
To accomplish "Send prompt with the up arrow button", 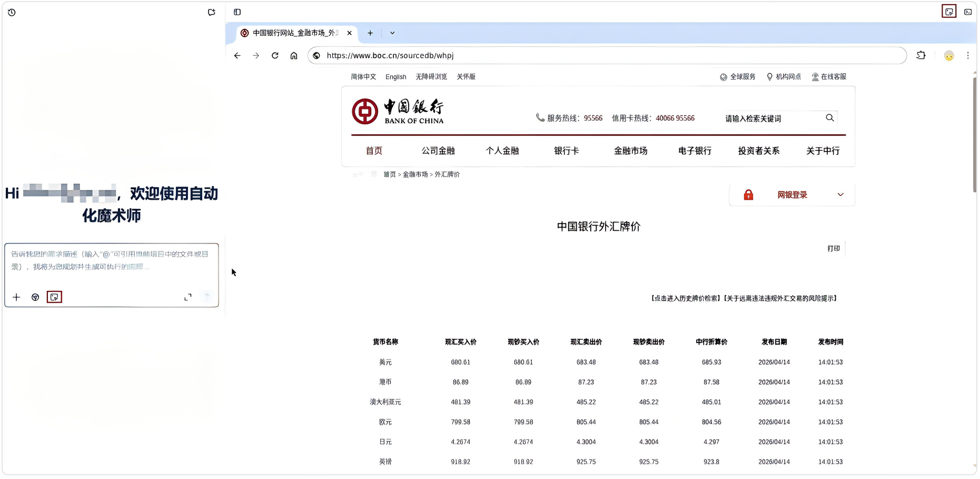I will point(207,297).
